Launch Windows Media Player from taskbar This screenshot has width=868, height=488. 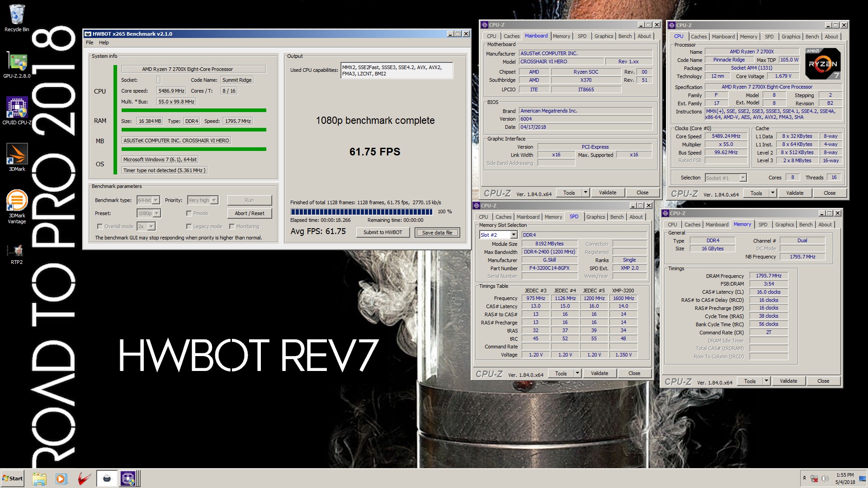pos(61,479)
